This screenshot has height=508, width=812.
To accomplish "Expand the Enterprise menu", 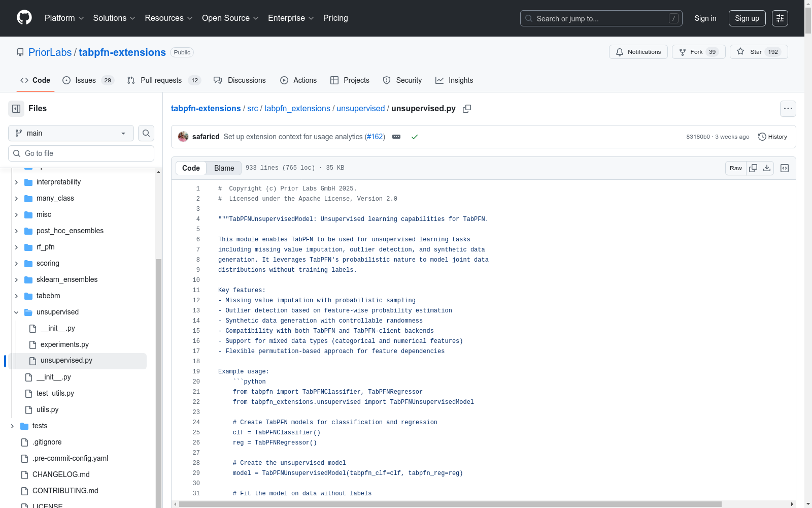I will click(x=291, y=18).
